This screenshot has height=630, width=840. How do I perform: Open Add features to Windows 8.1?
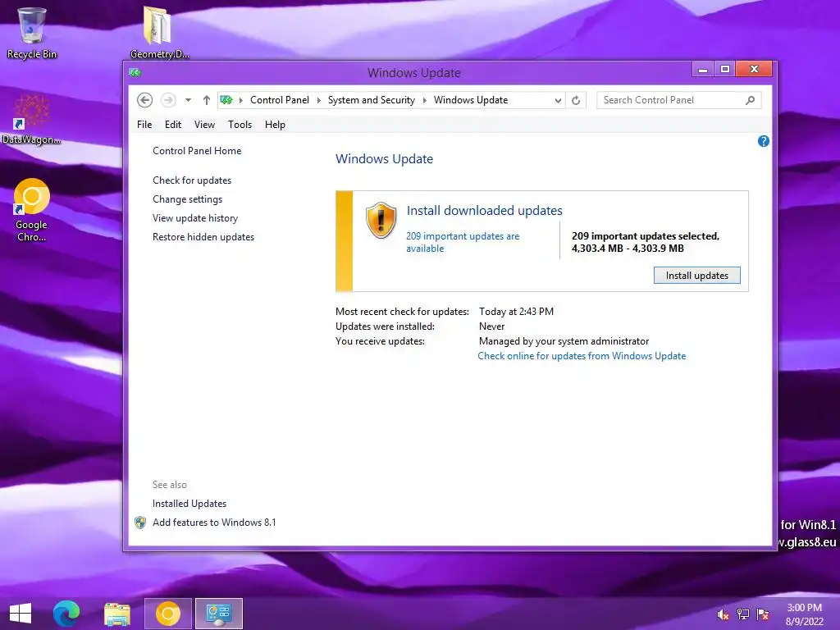coord(214,523)
